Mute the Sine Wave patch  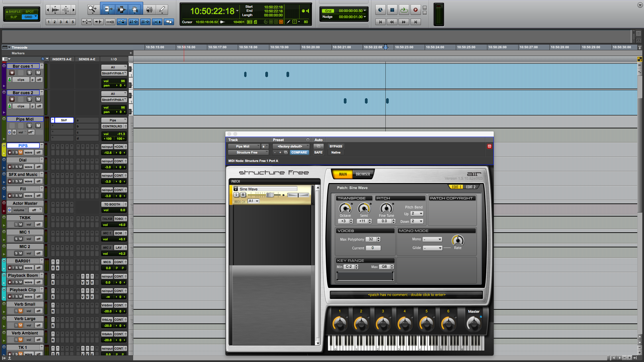pyautogui.click(x=243, y=195)
